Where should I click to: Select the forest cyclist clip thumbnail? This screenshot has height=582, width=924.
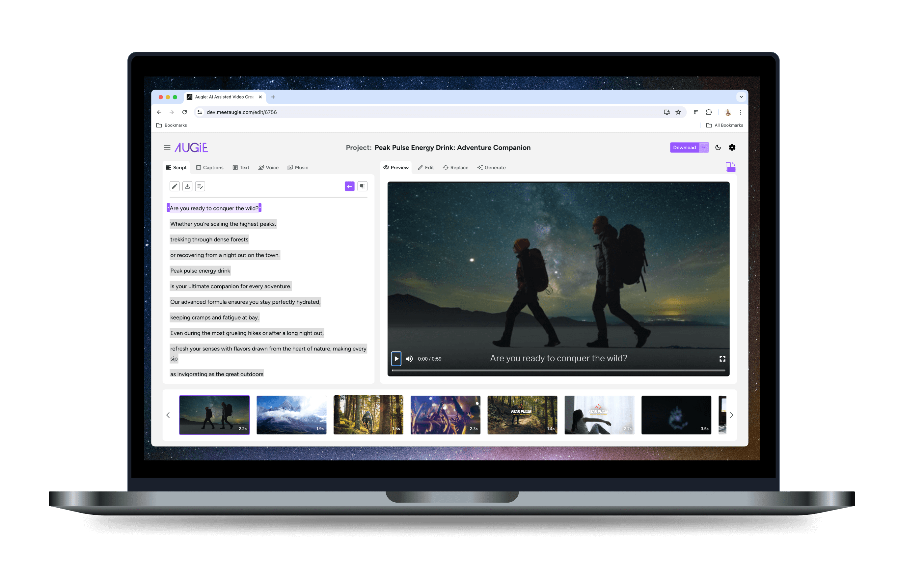point(368,415)
